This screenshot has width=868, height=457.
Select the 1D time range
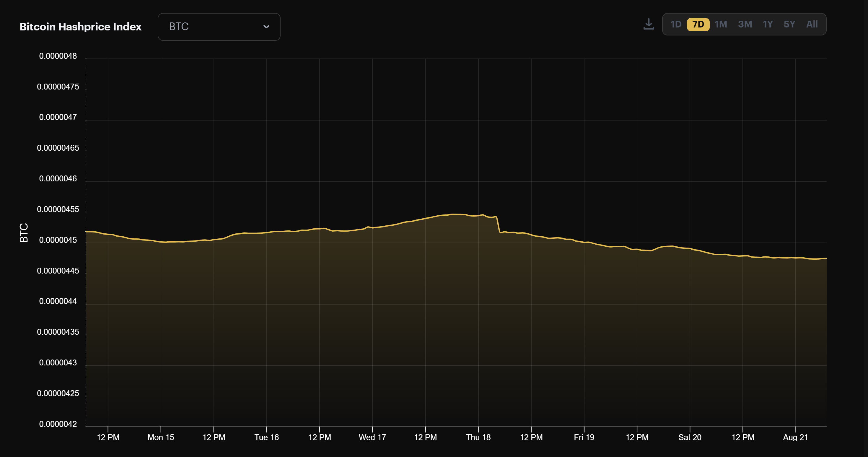pyautogui.click(x=676, y=24)
